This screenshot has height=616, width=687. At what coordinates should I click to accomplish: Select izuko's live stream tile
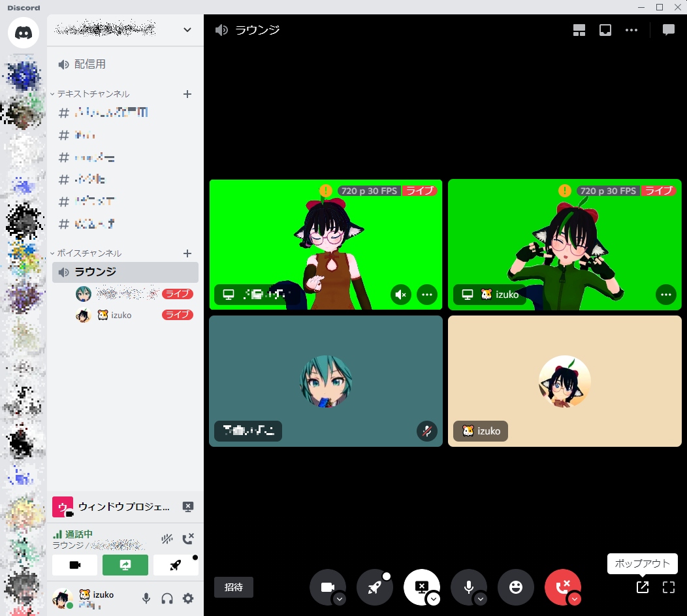click(x=564, y=244)
